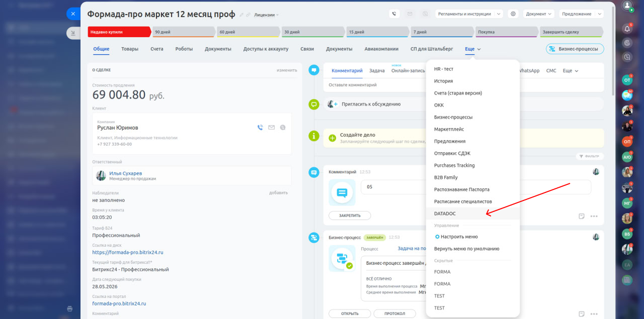Screen dimensions: 644x319
Task: Click the phone call icon in top toolbar
Action: tap(395, 14)
